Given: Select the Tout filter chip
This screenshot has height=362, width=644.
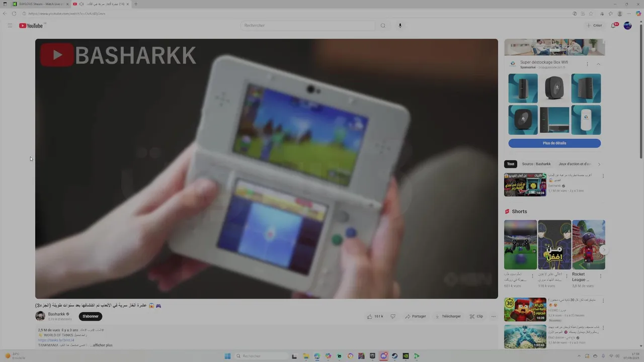Looking at the screenshot, I should (x=511, y=164).
